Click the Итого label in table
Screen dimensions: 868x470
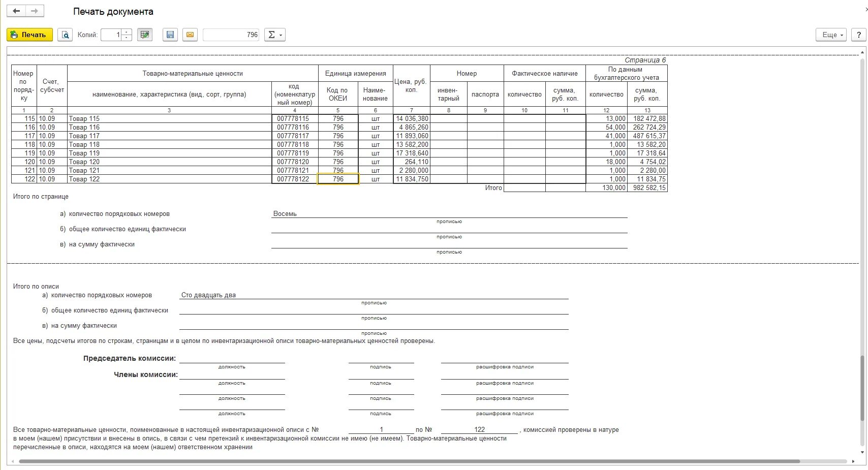[x=493, y=187]
